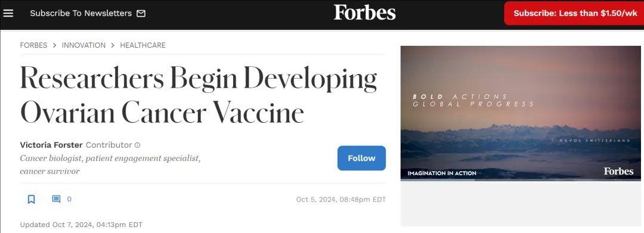644x233 pixels.
Task: Navigate to INNOVATION breadcrumb
Action: coord(84,45)
